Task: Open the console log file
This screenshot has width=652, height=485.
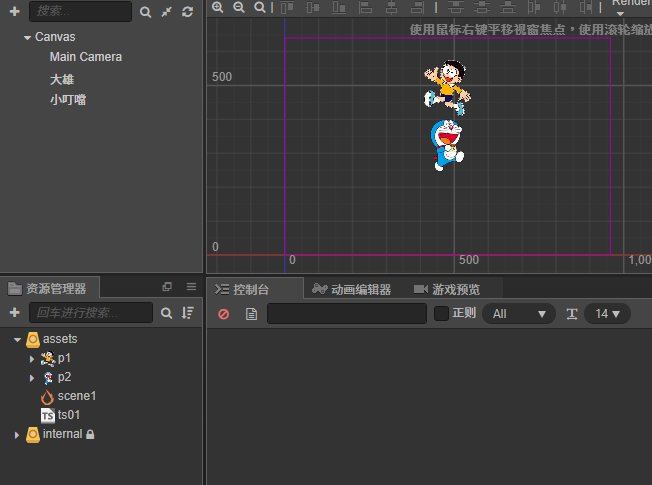Action: tap(251, 314)
